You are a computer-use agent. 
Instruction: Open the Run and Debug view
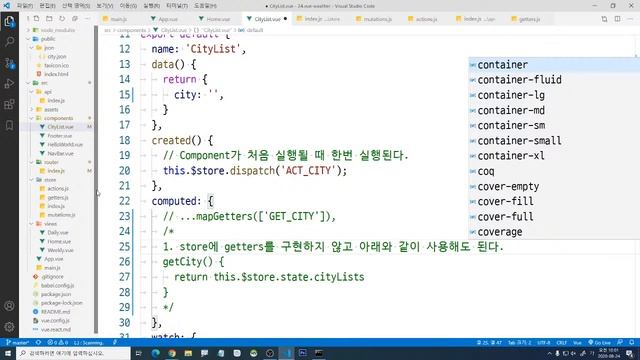[x=9, y=84]
